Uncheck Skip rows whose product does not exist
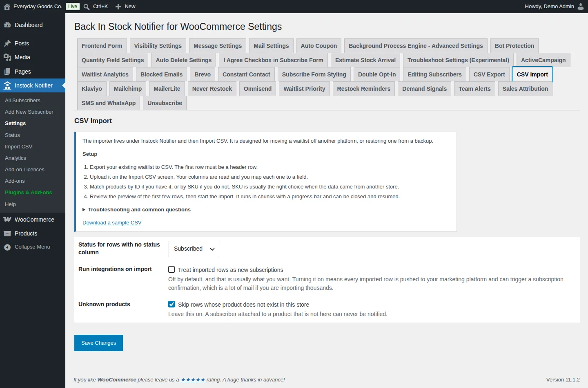Image resolution: width=588 pixels, height=388 pixels. pos(171,304)
